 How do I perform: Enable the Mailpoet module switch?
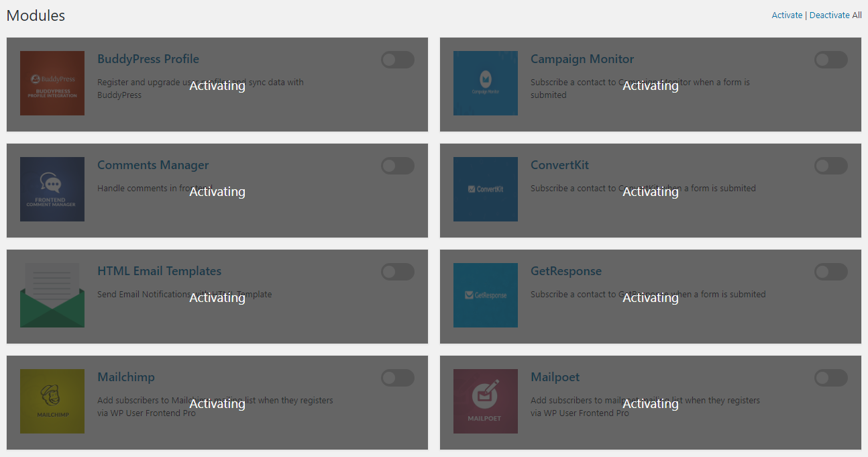[x=831, y=378]
